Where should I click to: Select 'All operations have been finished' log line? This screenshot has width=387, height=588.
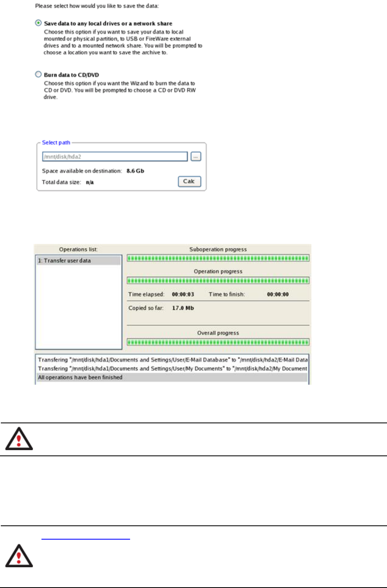[172, 377]
